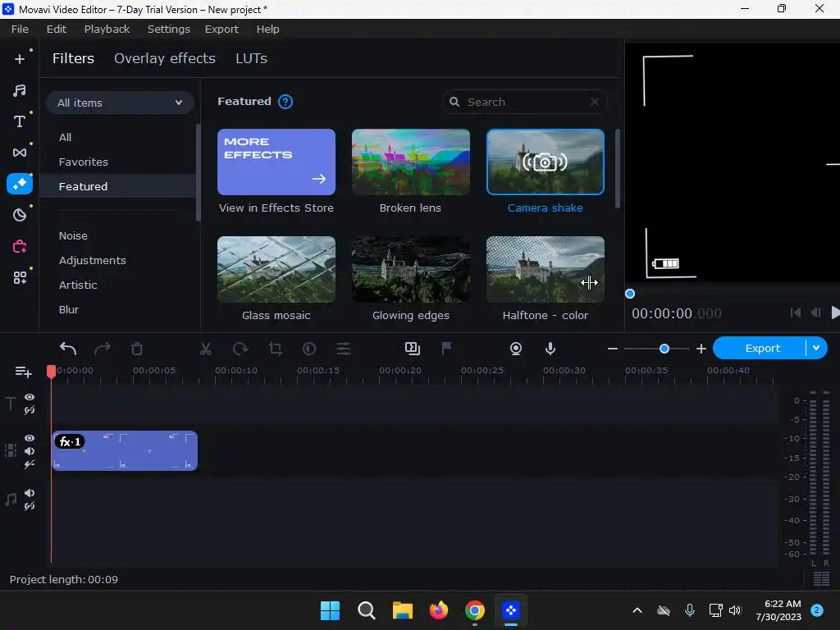
Task: Mute the audio track speaker icon
Action: click(30, 493)
